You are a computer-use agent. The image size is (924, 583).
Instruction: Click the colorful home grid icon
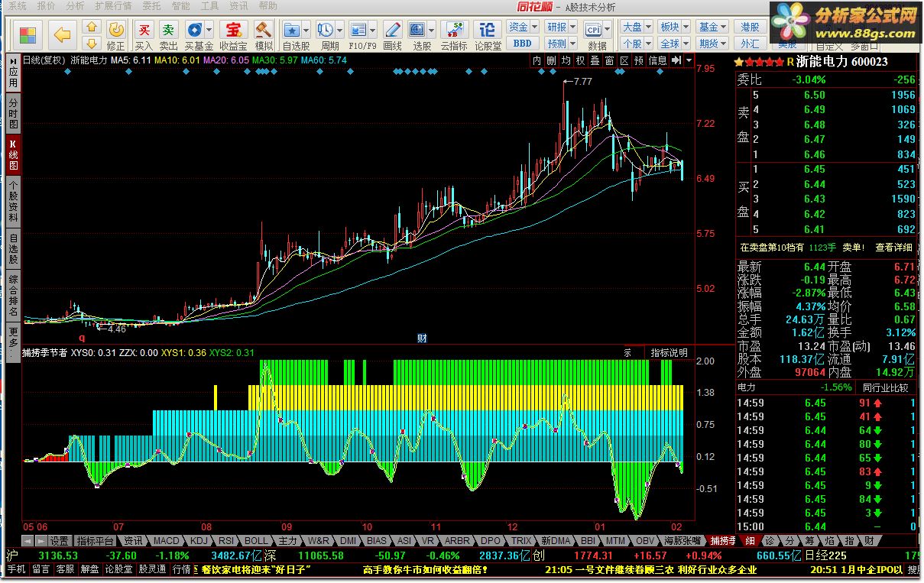28,35
